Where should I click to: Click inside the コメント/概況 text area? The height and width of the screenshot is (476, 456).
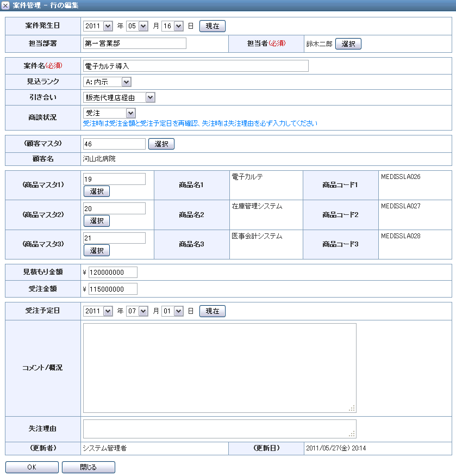(220, 368)
